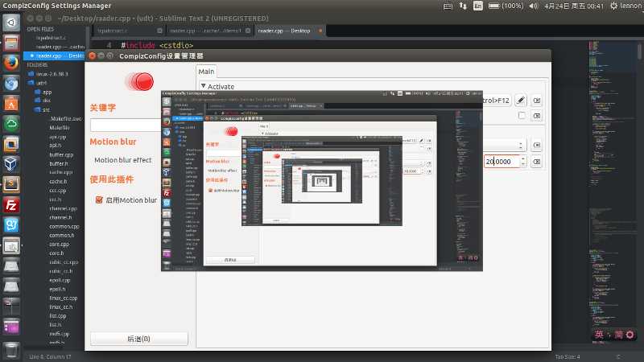
Task: Open the session gear menu for lennon
Action: pyautogui.click(x=626, y=6)
